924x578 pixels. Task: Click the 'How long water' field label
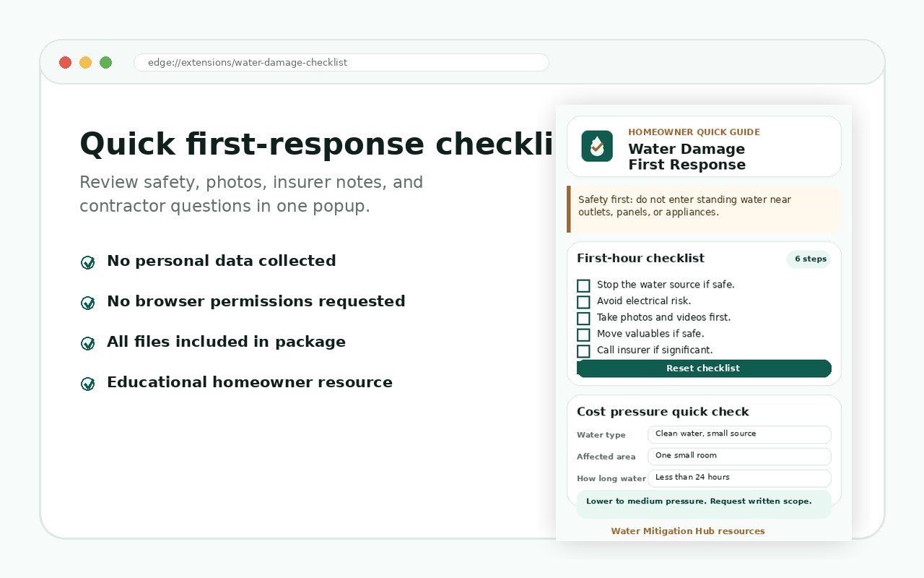pos(611,478)
